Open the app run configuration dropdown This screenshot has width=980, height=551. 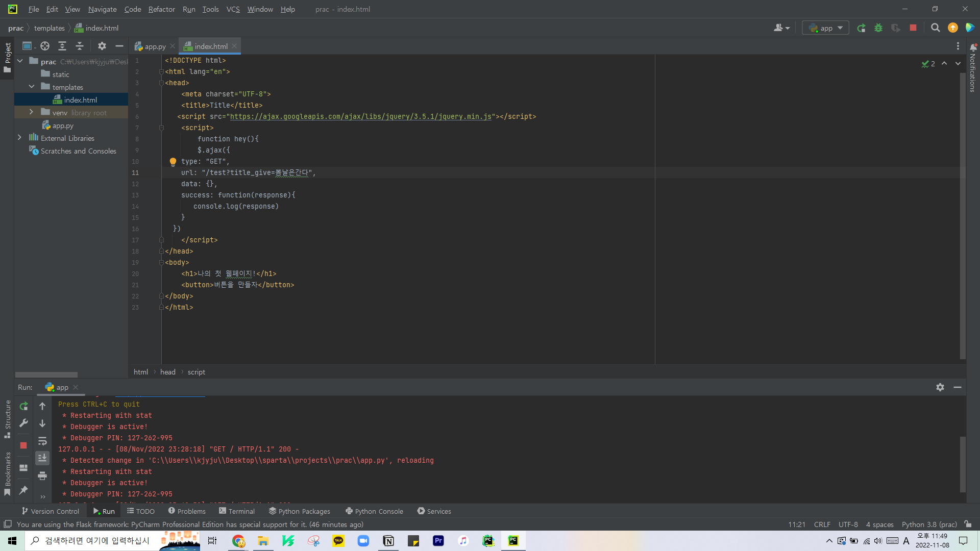[x=825, y=28]
